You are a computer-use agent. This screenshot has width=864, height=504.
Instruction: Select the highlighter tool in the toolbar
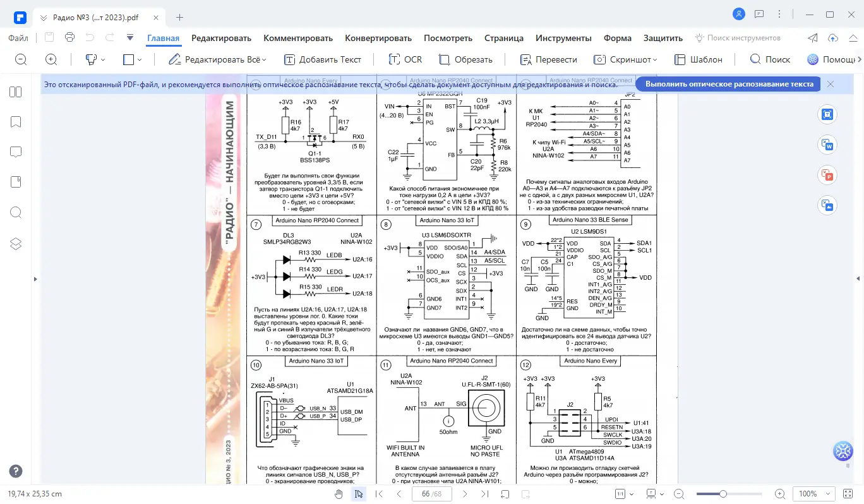tap(91, 59)
